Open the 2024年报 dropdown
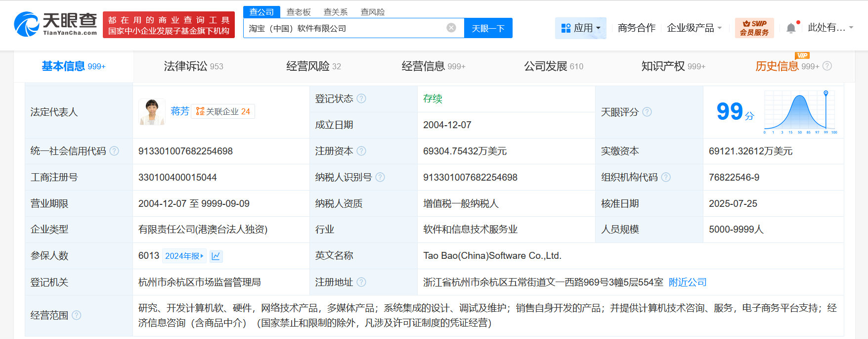This screenshot has width=868, height=339. point(184,256)
